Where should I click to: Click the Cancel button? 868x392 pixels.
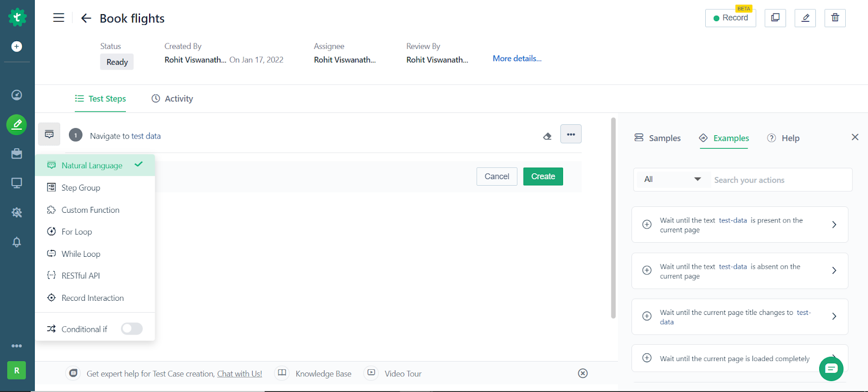(497, 176)
